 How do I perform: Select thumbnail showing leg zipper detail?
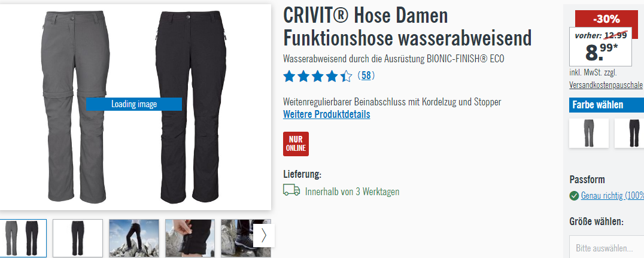190,238
